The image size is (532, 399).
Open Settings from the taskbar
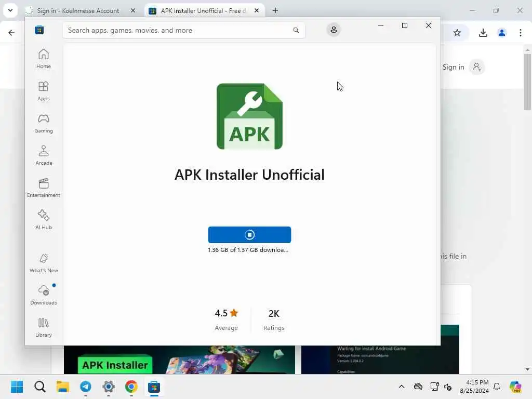pyautogui.click(x=109, y=387)
